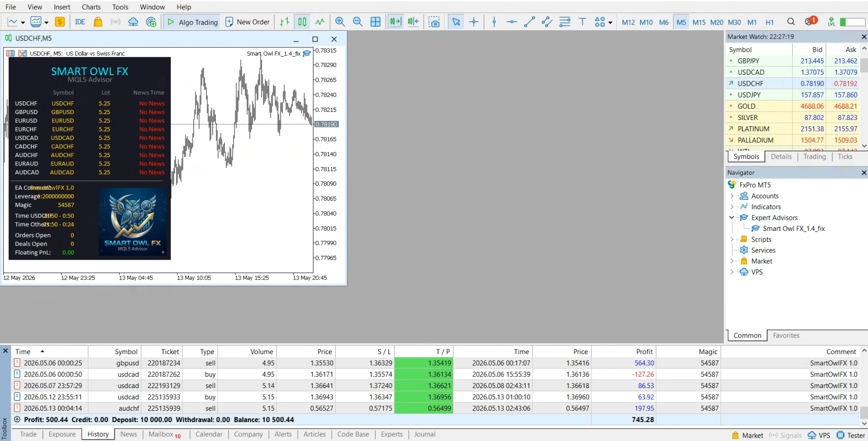Draw a vertical line tool
868x441 pixels.
click(x=494, y=22)
